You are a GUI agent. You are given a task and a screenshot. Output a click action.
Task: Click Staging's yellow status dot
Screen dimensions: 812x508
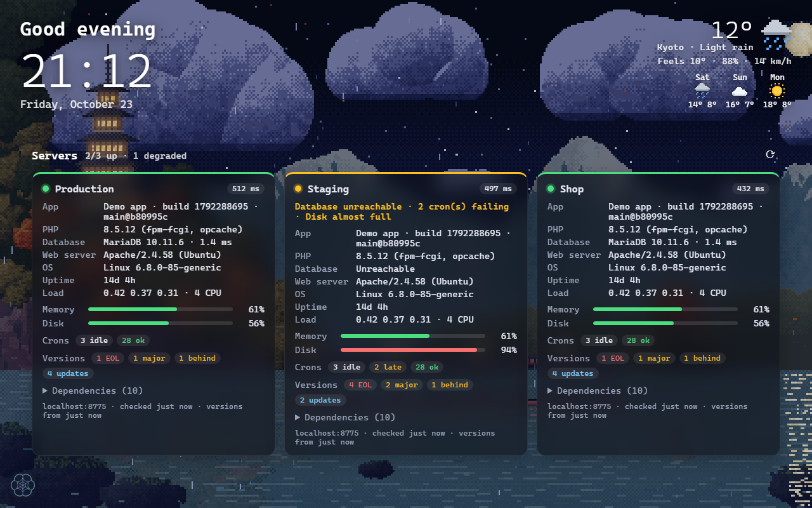coord(298,189)
